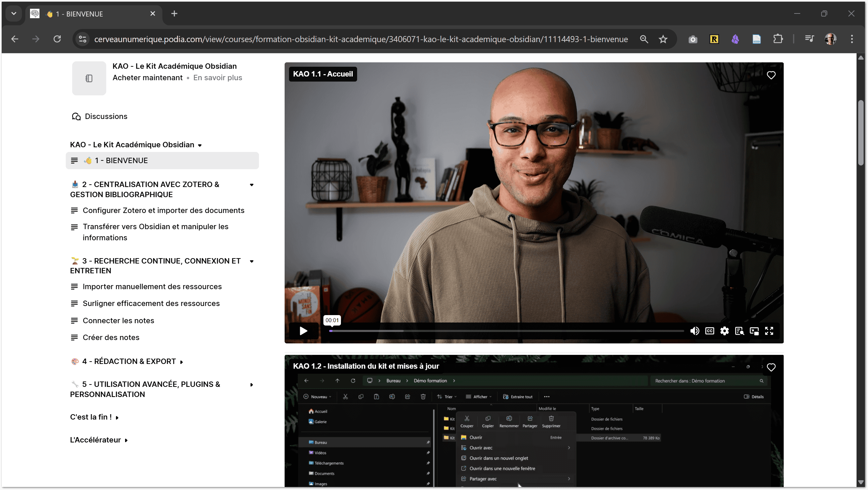Open the Discussions page
The width and height of the screenshot is (868, 490).
click(x=99, y=116)
